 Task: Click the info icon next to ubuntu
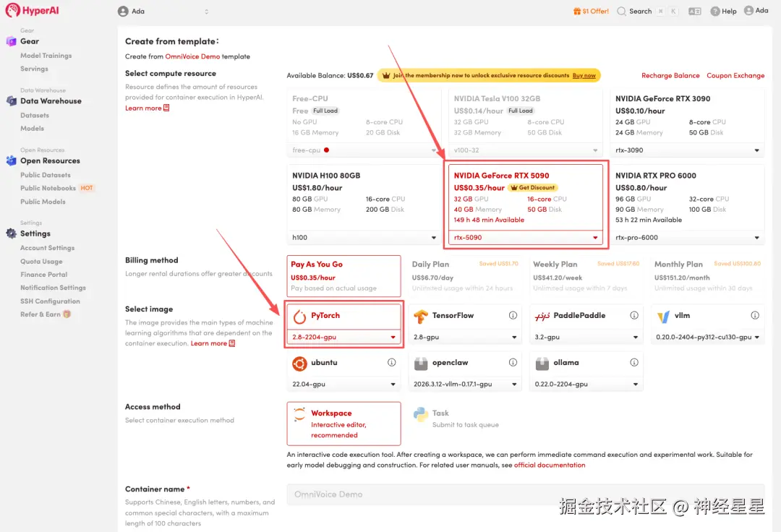392,363
